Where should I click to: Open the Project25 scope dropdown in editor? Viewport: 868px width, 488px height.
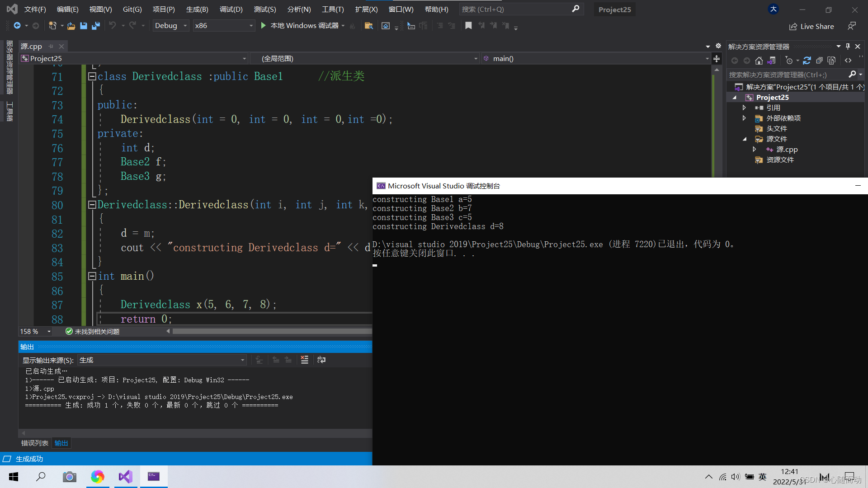(x=134, y=59)
